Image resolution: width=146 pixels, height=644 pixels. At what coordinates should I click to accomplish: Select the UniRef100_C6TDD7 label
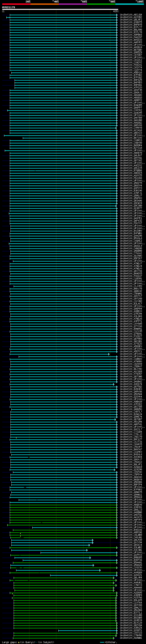[131, 55]
